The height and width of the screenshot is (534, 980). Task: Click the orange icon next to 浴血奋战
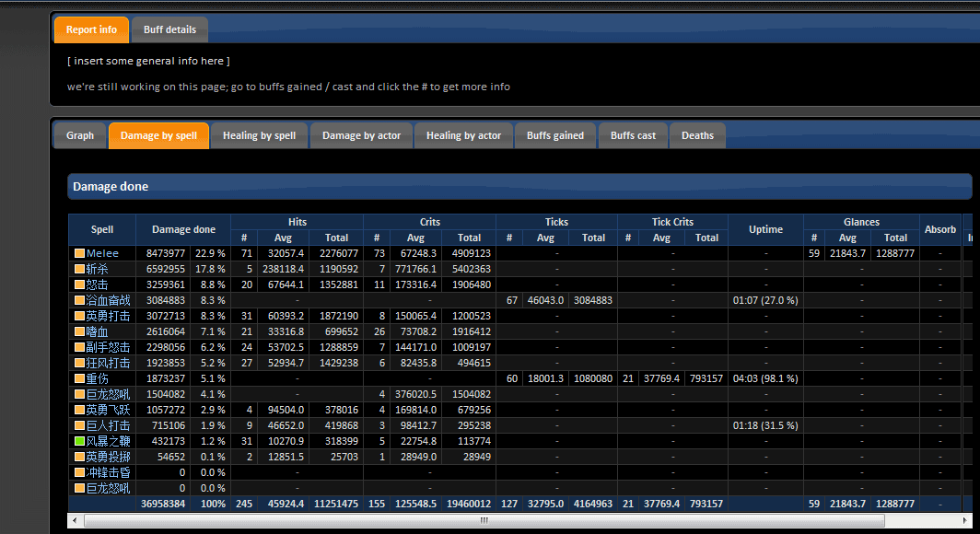(x=79, y=300)
